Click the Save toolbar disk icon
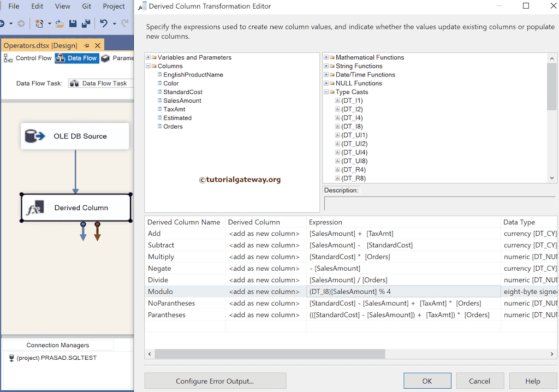559x392 pixels. point(74,23)
